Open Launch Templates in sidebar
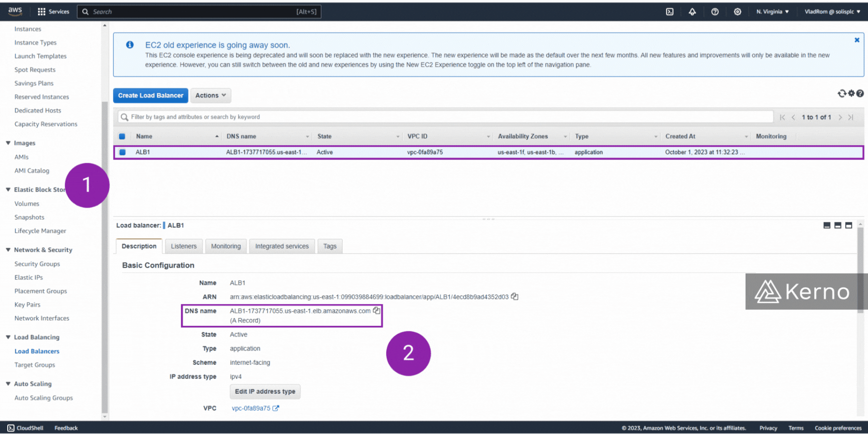This screenshot has width=868, height=434. 40,56
